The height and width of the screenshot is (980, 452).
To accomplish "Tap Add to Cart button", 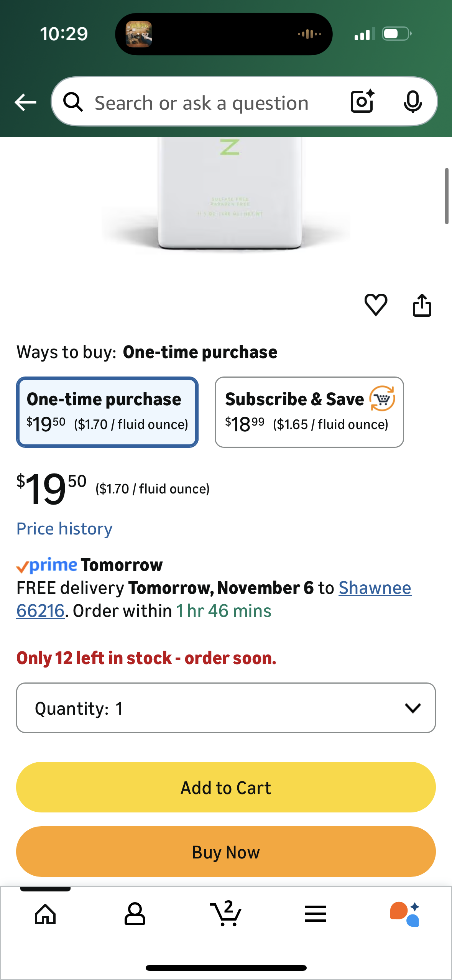I will pyautogui.click(x=226, y=787).
